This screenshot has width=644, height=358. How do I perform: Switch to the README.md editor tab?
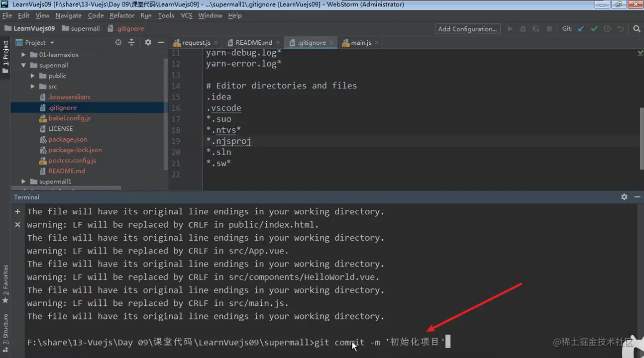(x=254, y=43)
